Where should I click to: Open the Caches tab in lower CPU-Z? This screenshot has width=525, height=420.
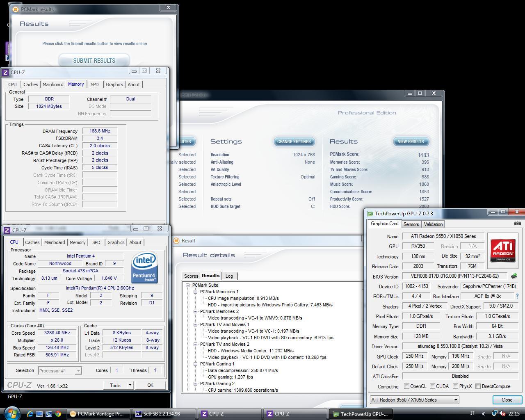coord(32,242)
